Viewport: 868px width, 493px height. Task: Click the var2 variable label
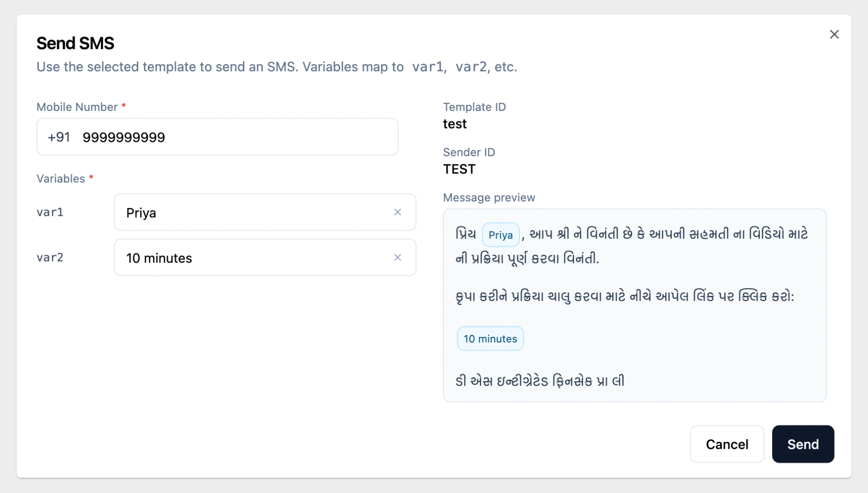(50, 257)
